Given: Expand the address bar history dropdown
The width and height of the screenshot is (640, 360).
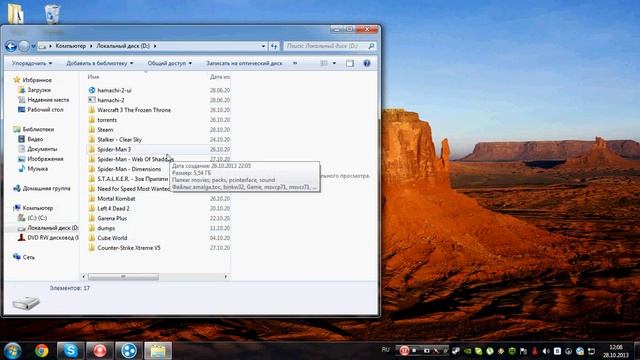Looking at the screenshot, I should point(263,46).
